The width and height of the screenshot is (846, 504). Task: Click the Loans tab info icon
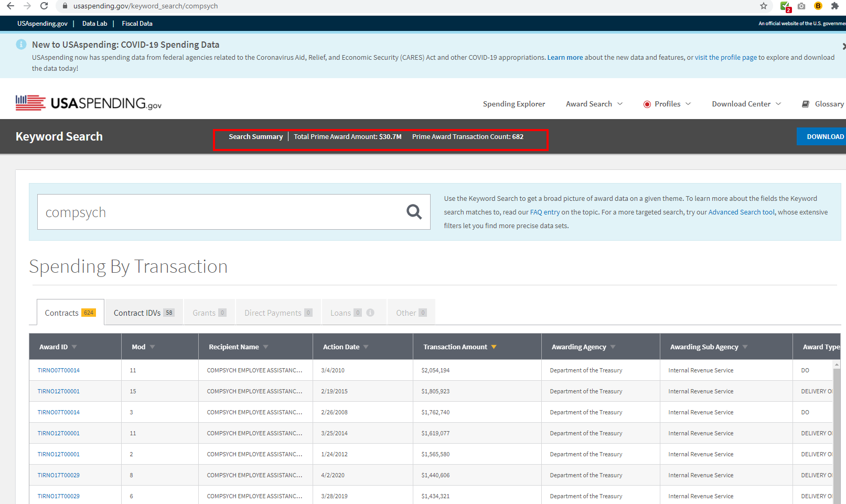point(370,313)
